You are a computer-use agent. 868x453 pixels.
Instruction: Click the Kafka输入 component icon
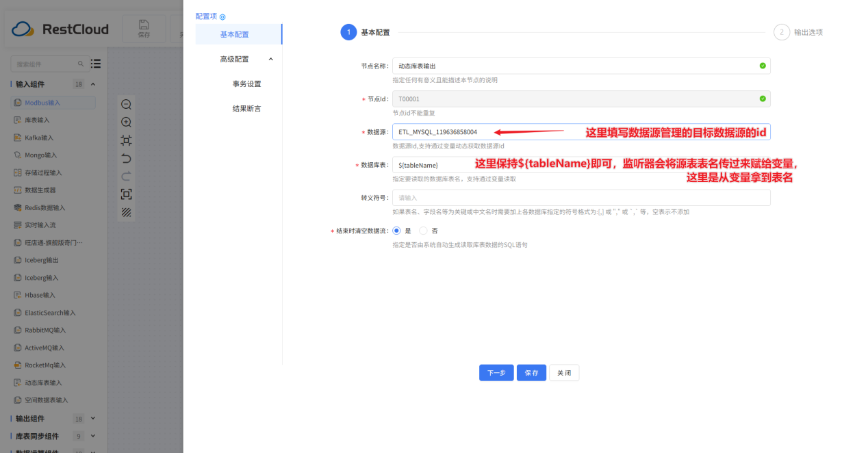pyautogui.click(x=18, y=138)
